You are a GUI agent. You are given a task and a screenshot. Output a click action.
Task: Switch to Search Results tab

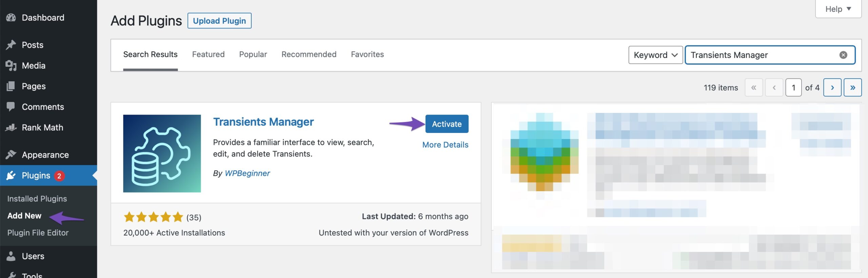coord(150,54)
